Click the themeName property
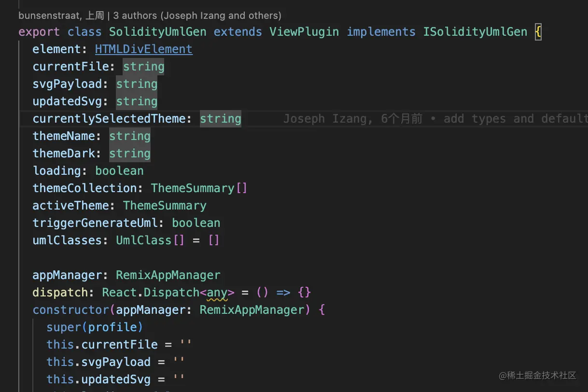This screenshot has width=588, height=392. coord(64,136)
